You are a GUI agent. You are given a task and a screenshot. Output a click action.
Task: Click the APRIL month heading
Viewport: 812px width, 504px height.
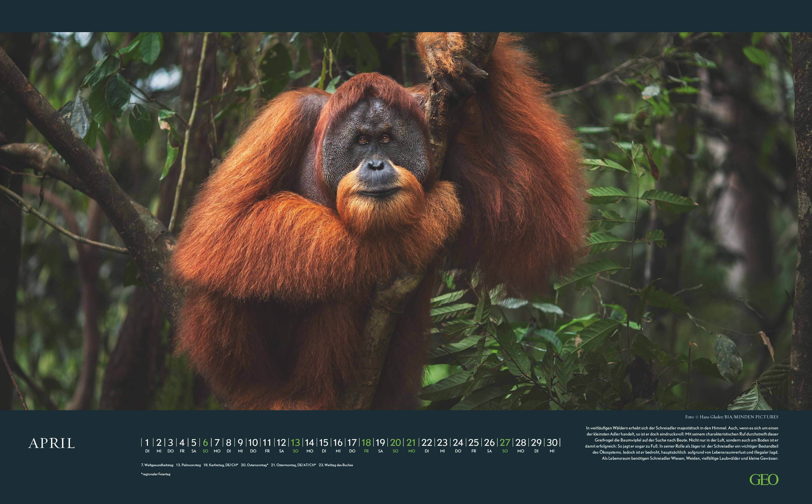click(52, 443)
